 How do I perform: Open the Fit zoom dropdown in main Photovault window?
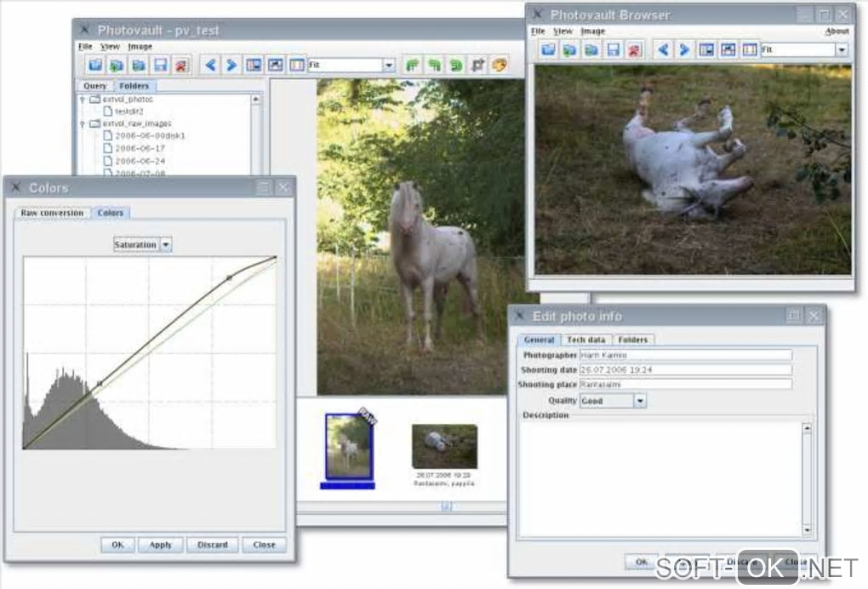pyautogui.click(x=389, y=66)
